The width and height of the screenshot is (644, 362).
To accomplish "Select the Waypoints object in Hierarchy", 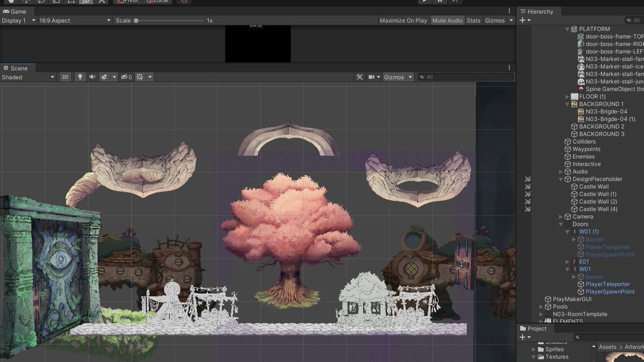I will (x=582, y=149).
